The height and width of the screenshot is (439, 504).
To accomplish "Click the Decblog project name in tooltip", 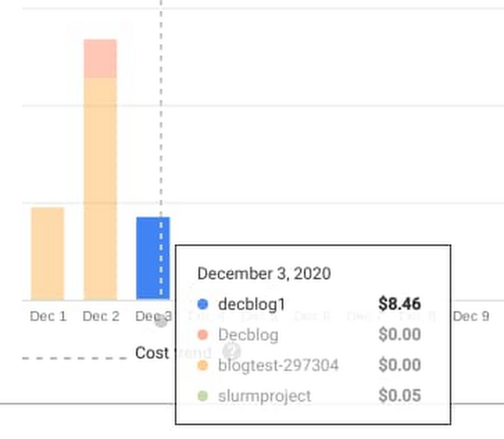I will click(x=248, y=335).
